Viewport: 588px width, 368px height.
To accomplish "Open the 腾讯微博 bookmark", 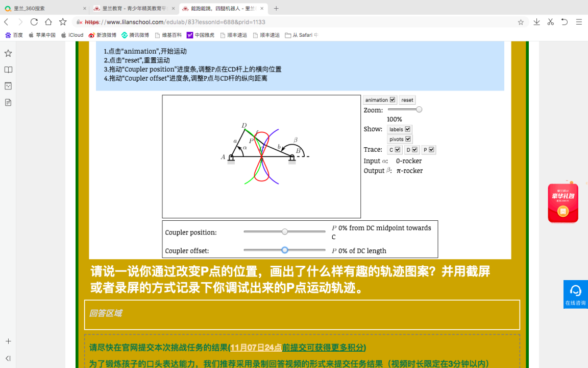I will click(135, 35).
